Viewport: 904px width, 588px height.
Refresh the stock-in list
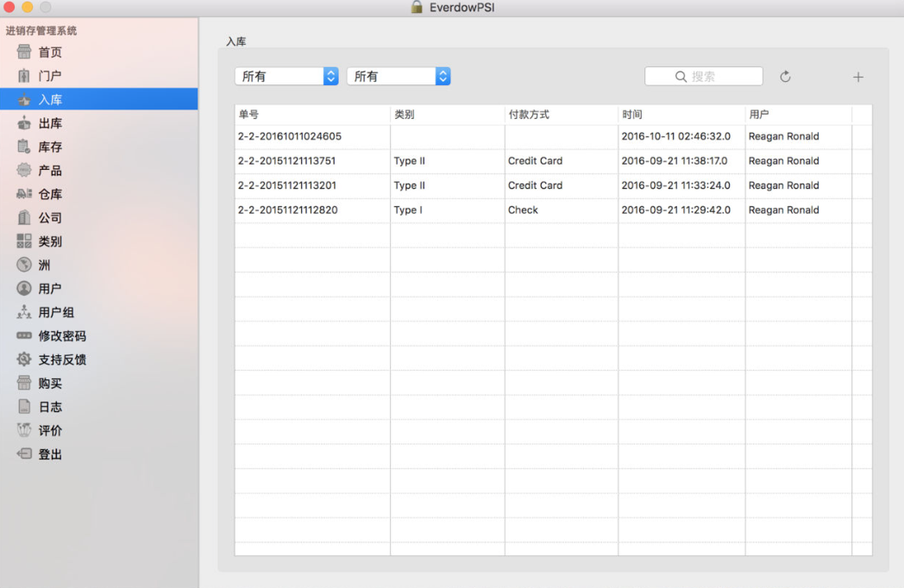(785, 77)
